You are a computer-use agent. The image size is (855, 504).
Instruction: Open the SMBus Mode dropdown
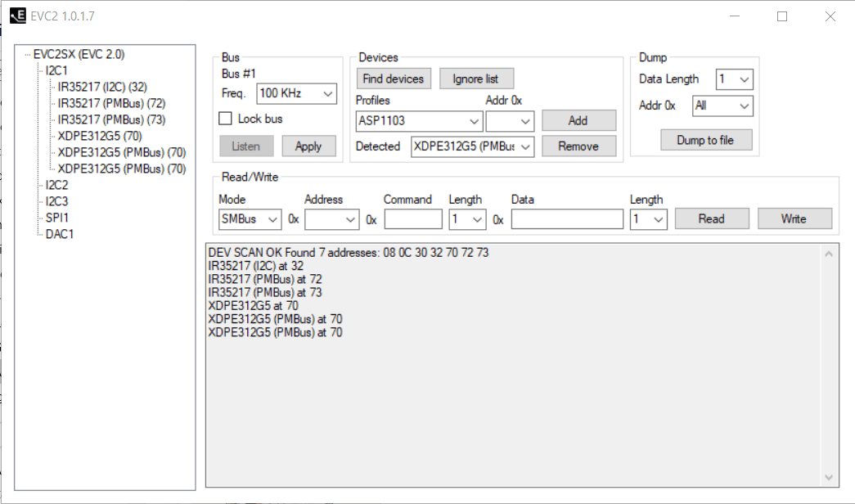250,219
